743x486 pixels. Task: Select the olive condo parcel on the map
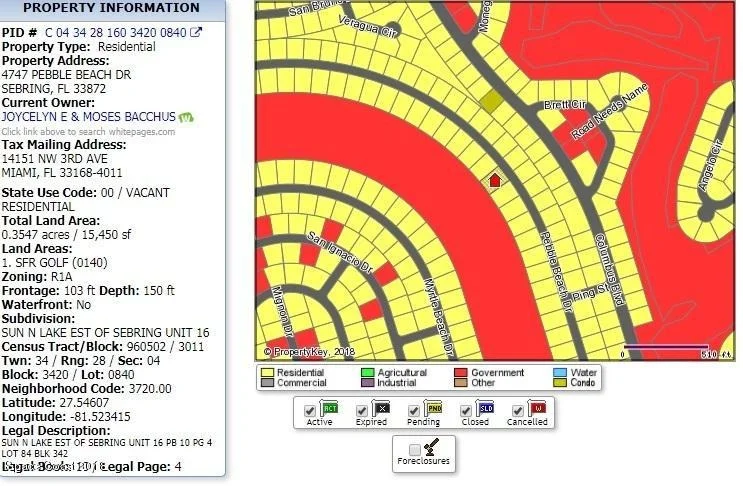coord(491,101)
